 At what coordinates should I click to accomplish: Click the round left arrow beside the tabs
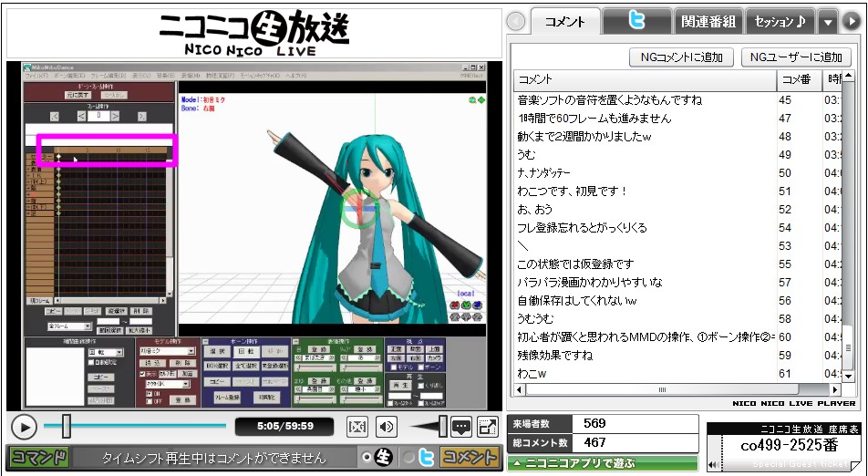coord(515,22)
